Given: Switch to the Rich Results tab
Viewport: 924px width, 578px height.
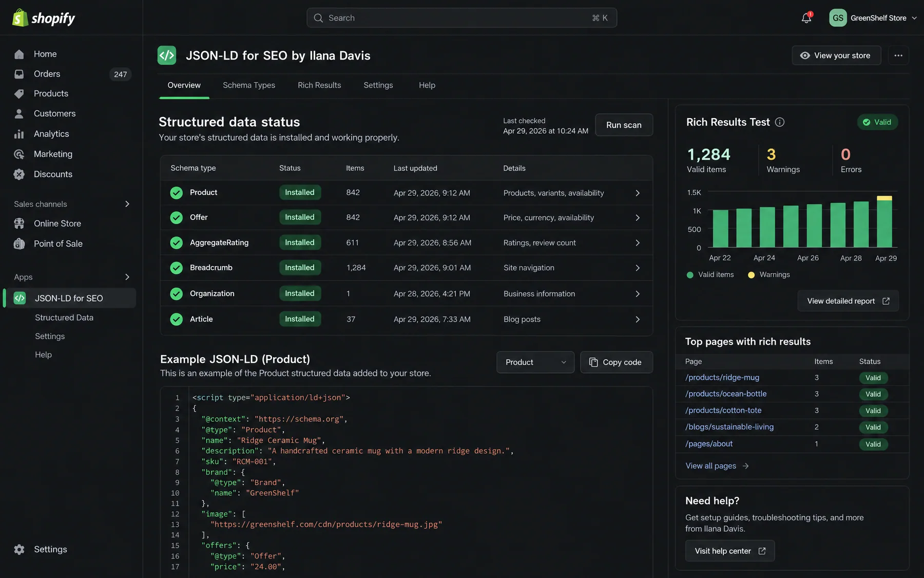Looking at the screenshot, I should click(x=319, y=85).
